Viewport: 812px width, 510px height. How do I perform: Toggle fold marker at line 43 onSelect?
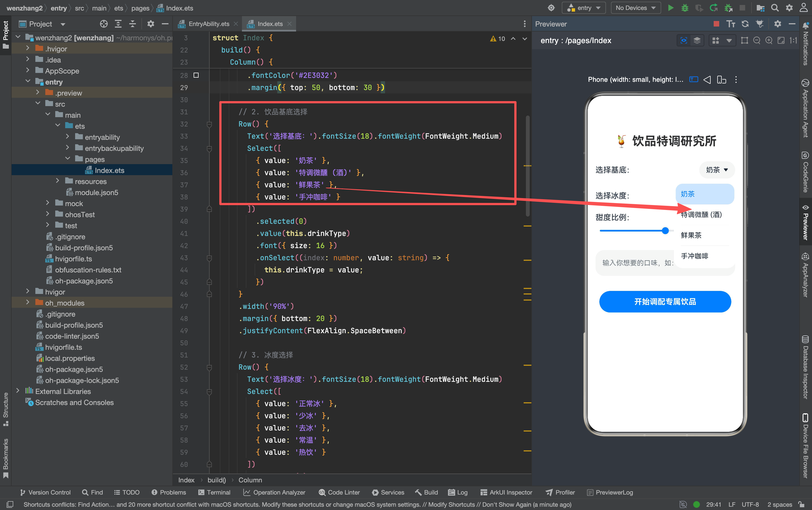pos(209,258)
